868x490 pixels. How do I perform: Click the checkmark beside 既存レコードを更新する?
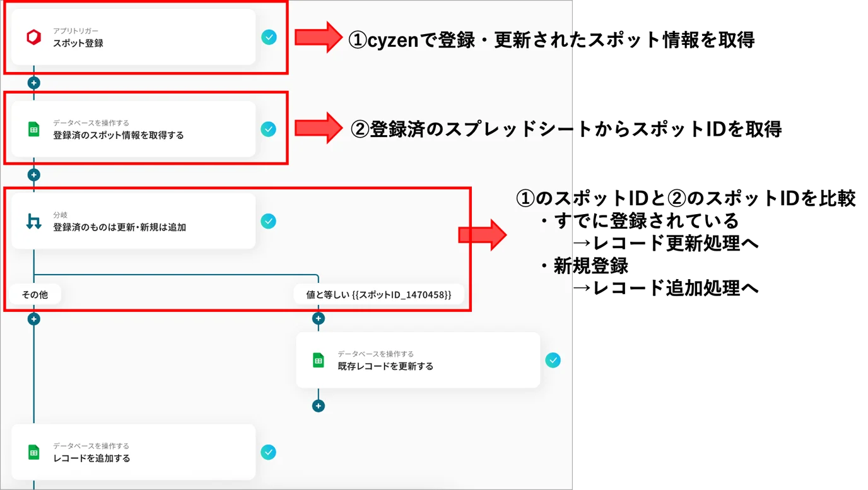(x=553, y=361)
